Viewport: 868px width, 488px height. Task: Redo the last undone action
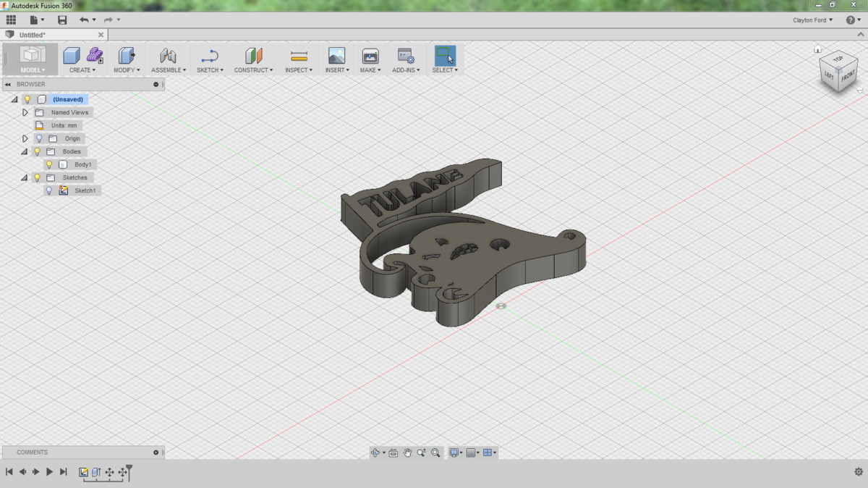coord(109,20)
